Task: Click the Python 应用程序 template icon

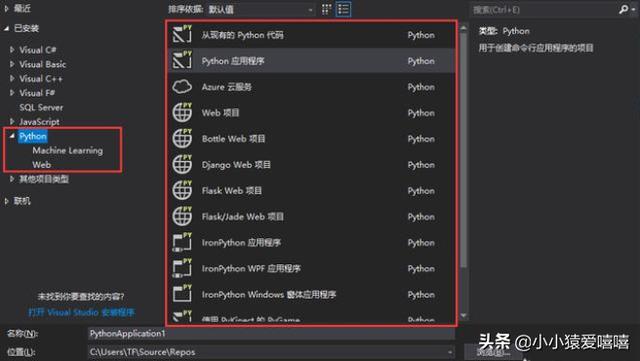Action: click(x=182, y=60)
